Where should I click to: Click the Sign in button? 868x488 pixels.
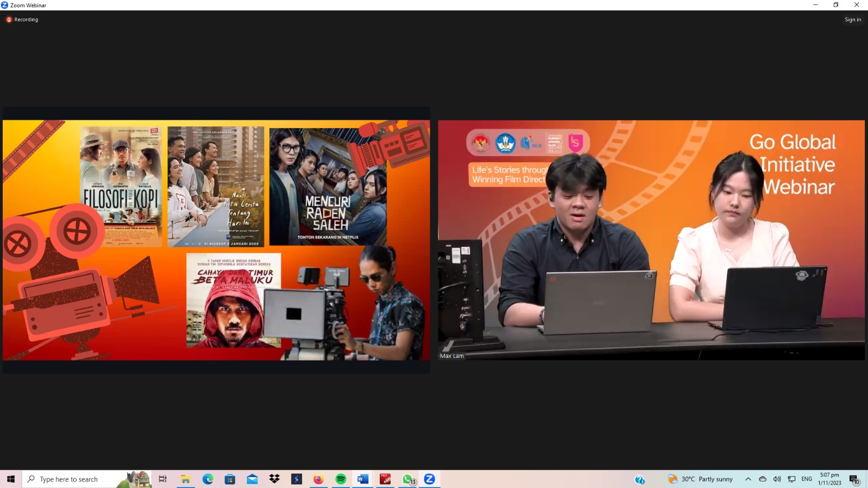point(852,20)
